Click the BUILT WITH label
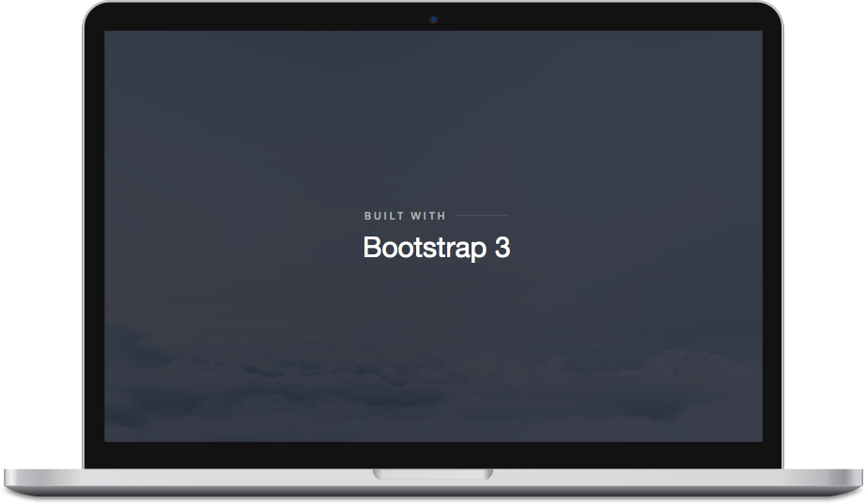866x504 pixels. point(405,217)
